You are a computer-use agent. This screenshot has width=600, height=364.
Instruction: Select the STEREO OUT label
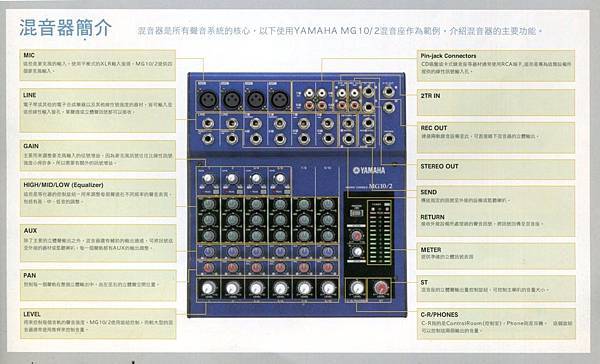(x=439, y=166)
